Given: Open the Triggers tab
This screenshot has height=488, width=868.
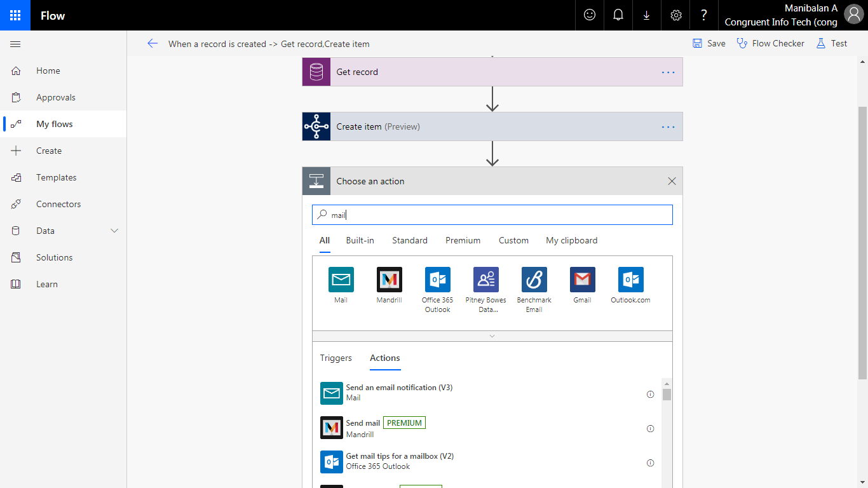Looking at the screenshot, I should click(x=336, y=358).
